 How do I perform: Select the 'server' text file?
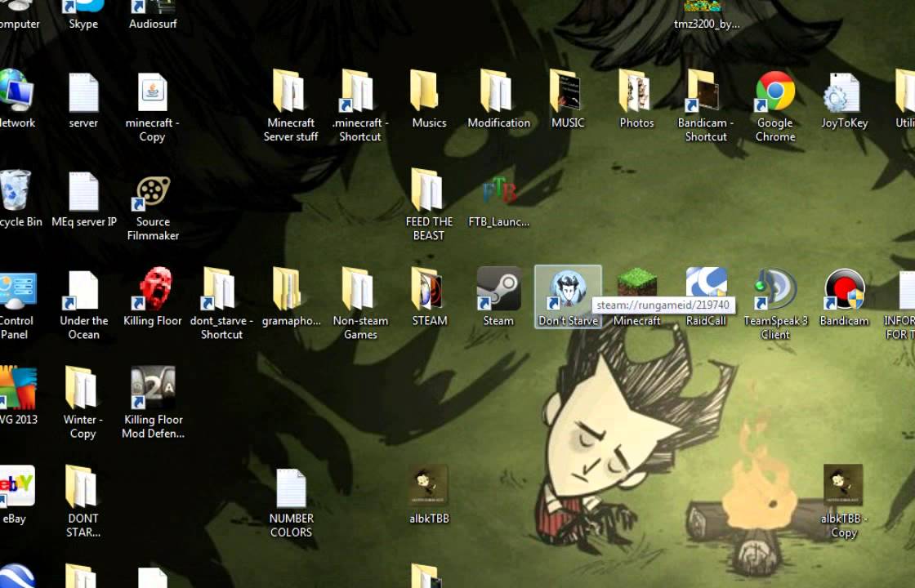[x=83, y=99]
